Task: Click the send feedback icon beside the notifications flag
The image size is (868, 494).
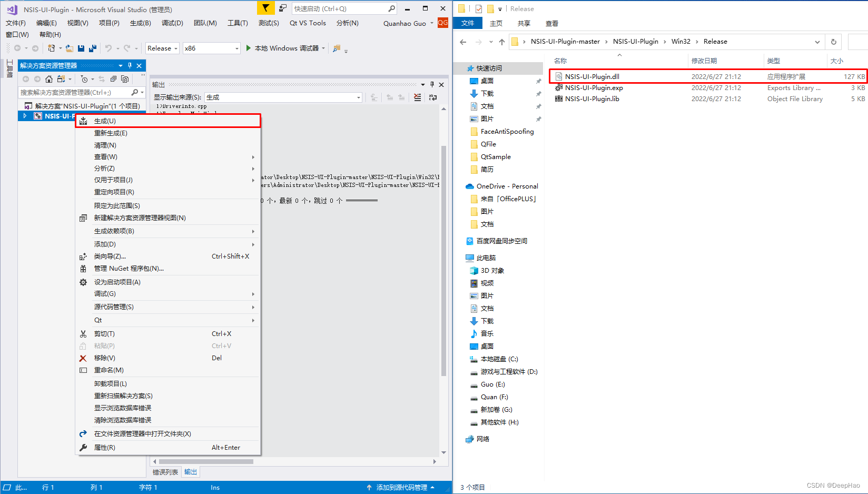Action: pyautogui.click(x=283, y=8)
